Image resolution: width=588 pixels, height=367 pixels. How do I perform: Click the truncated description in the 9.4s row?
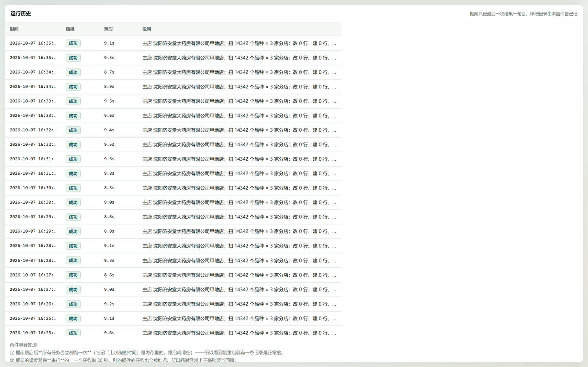click(239, 130)
